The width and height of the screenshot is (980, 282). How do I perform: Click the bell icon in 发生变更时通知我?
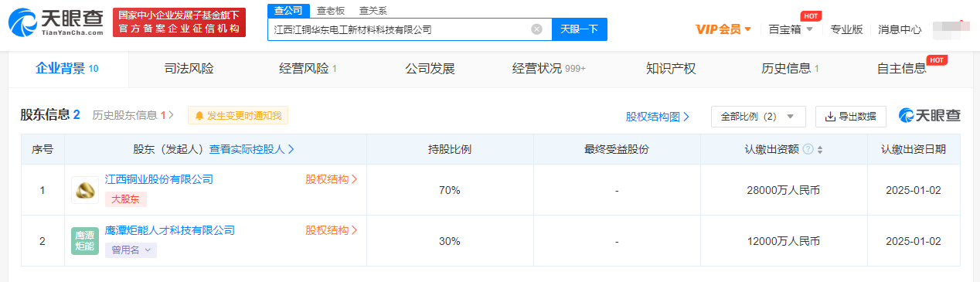199,116
